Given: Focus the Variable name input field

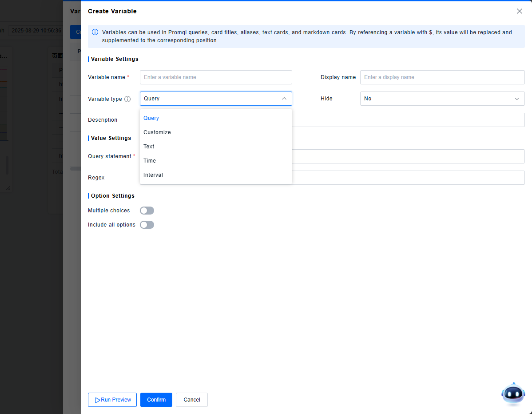Looking at the screenshot, I should pos(216,77).
